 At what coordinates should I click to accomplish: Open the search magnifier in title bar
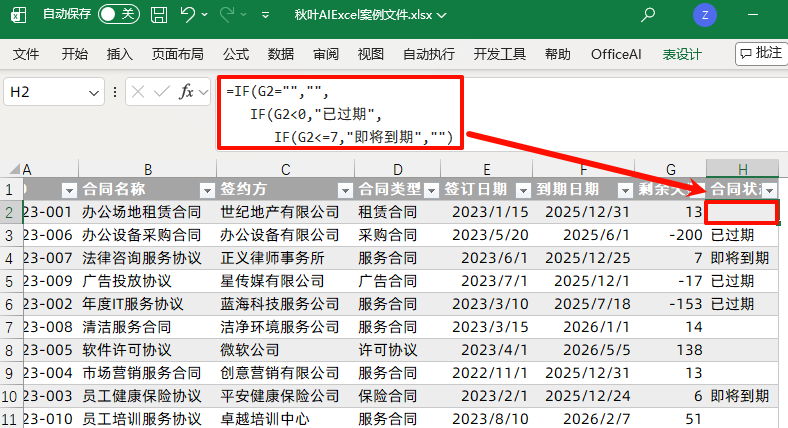647,15
